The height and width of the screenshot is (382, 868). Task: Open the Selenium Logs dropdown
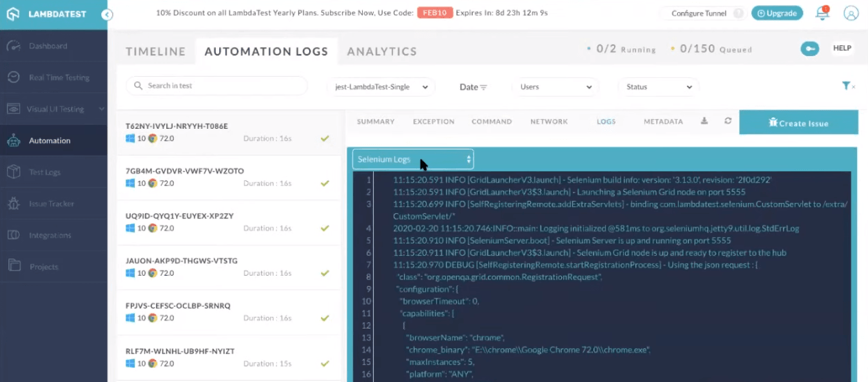coord(412,159)
